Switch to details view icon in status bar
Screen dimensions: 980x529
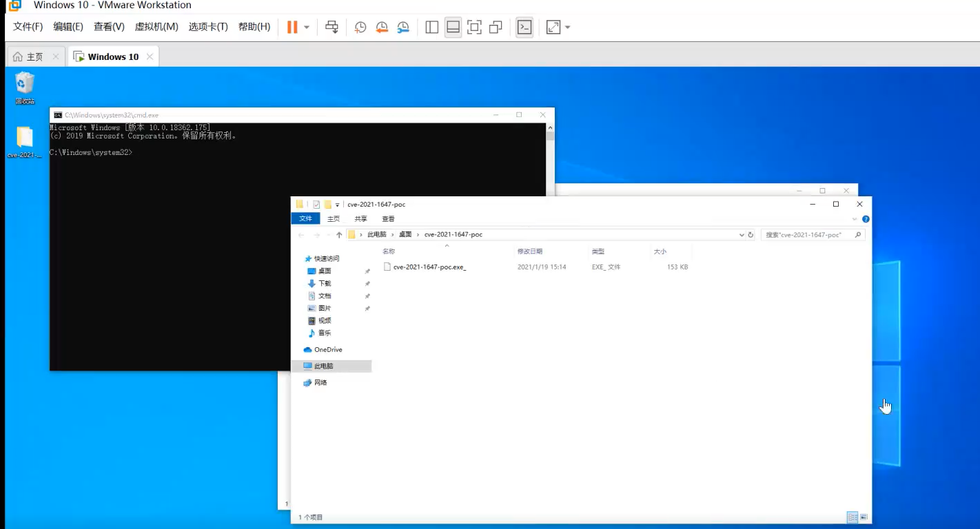(x=853, y=517)
